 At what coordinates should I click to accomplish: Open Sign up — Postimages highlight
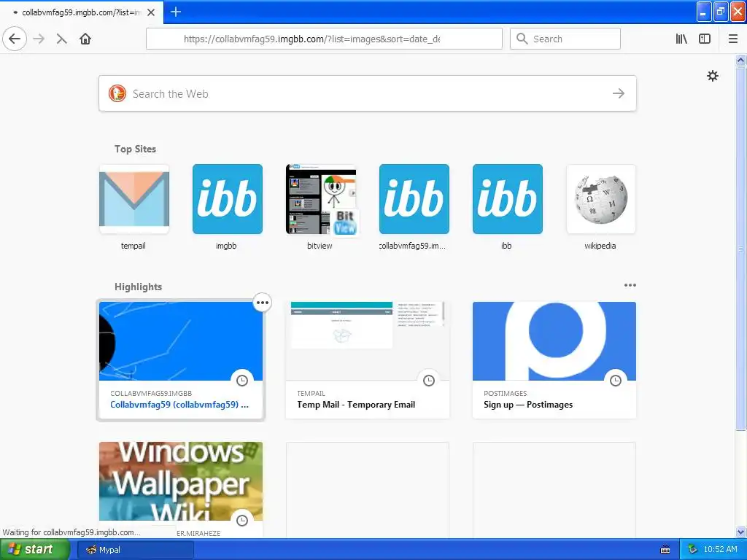[x=554, y=360]
